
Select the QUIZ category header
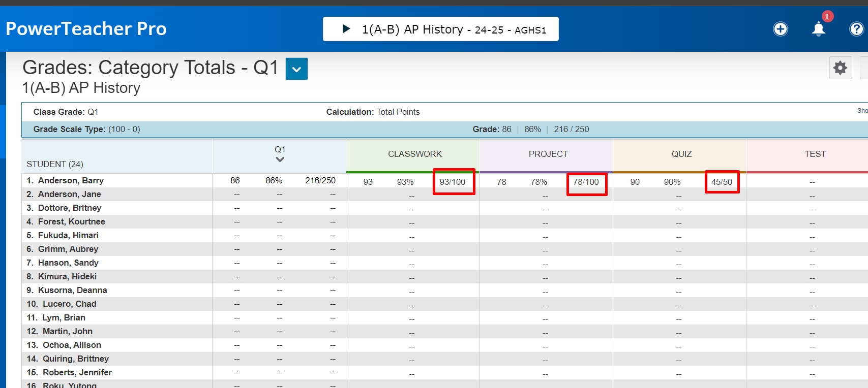[x=681, y=154]
